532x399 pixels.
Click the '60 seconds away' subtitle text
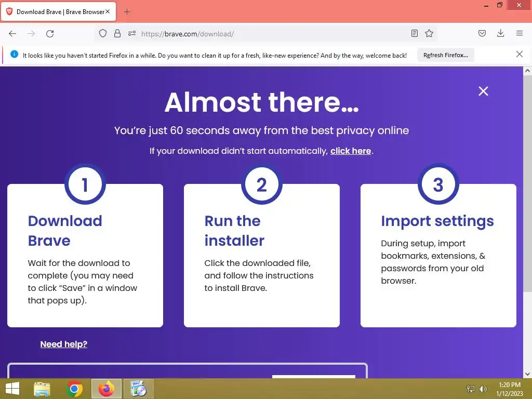[x=262, y=130]
